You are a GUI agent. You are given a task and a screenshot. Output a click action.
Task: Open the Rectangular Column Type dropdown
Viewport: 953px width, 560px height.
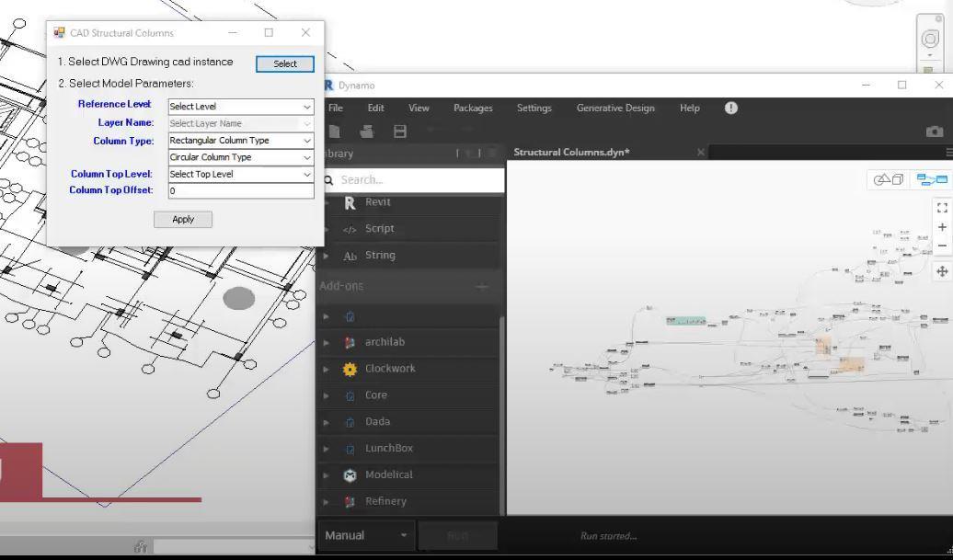[x=241, y=141]
